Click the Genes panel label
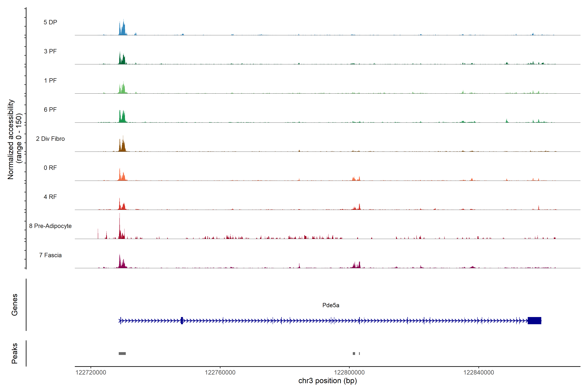Image resolution: width=588 pixels, height=392 pixels. tap(15, 305)
